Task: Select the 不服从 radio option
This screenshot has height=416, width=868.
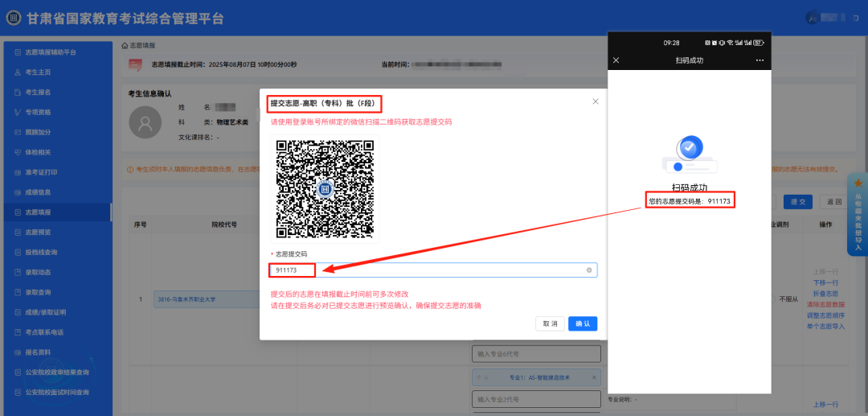Action: 785,299
